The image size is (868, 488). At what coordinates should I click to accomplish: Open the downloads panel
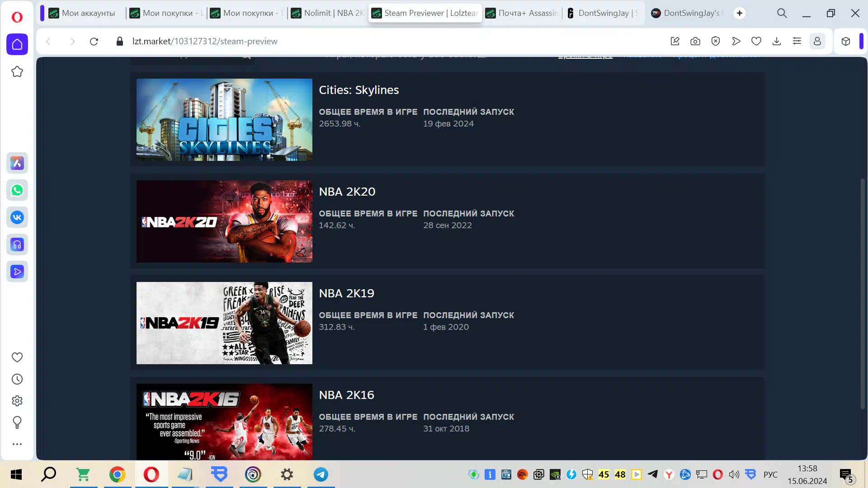coord(777,42)
